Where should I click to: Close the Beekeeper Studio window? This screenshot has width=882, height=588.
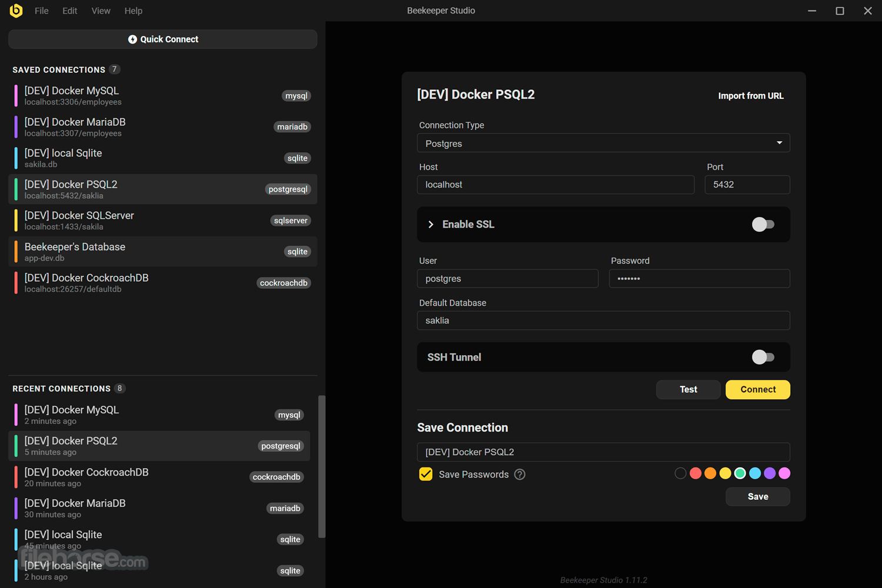(868, 11)
